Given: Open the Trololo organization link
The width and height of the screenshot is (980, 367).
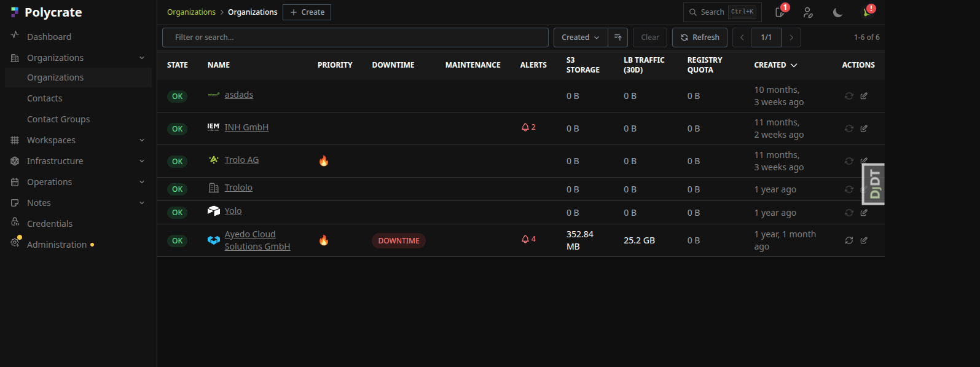Looking at the screenshot, I should tap(238, 187).
